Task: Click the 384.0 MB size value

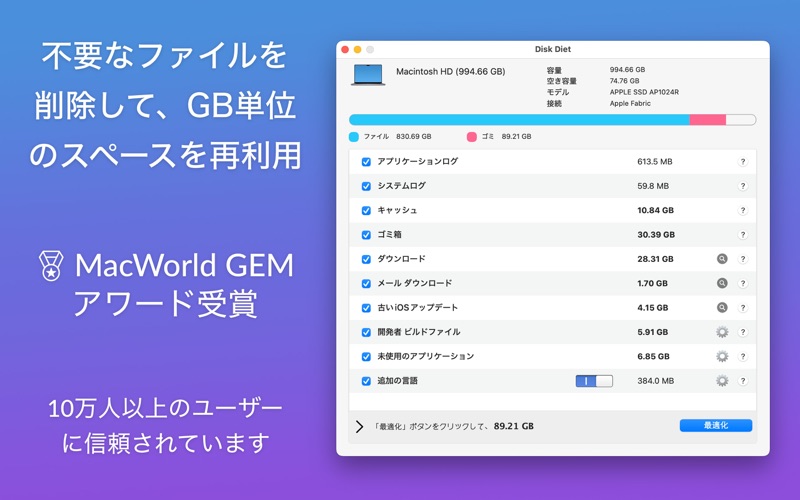Action: pyautogui.click(x=655, y=381)
